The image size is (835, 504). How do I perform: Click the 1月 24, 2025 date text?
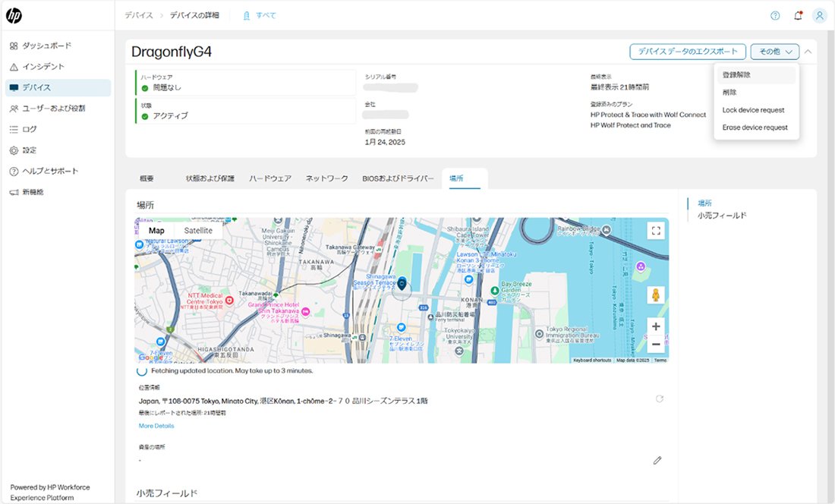pyautogui.click(x=385, y=142)
